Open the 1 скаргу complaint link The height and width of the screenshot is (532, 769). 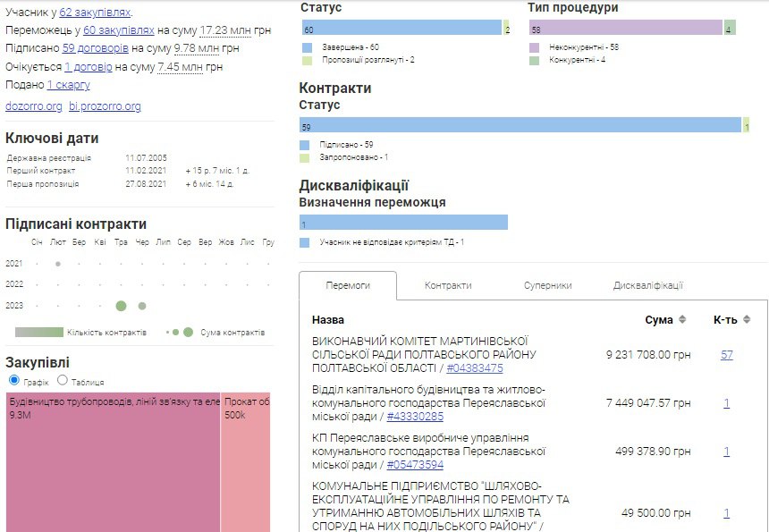[69, 85]
